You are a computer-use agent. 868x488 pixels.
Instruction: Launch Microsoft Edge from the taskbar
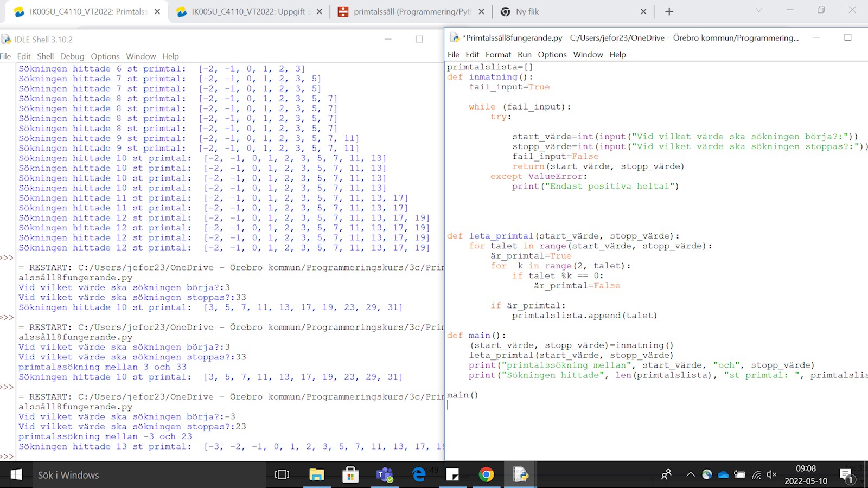pyautogui.click(x=418, y=474)
